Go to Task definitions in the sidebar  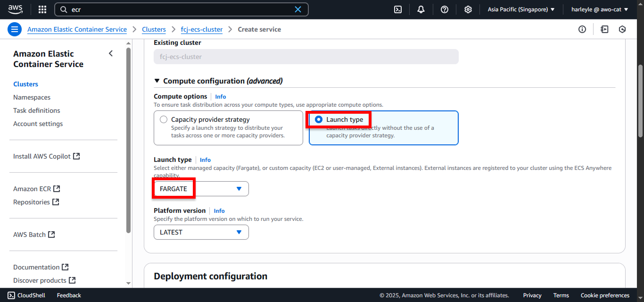click(x=37, y=110)
